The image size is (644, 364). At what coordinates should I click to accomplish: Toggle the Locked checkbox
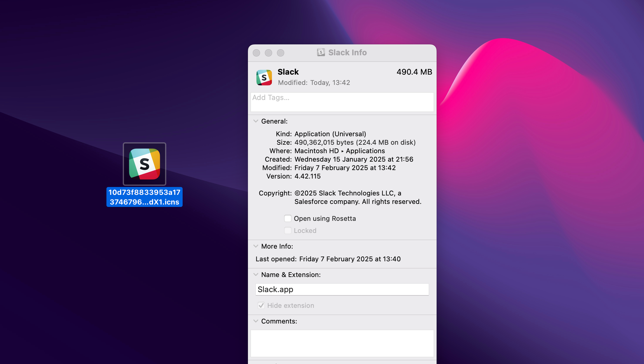click(288, 230)
